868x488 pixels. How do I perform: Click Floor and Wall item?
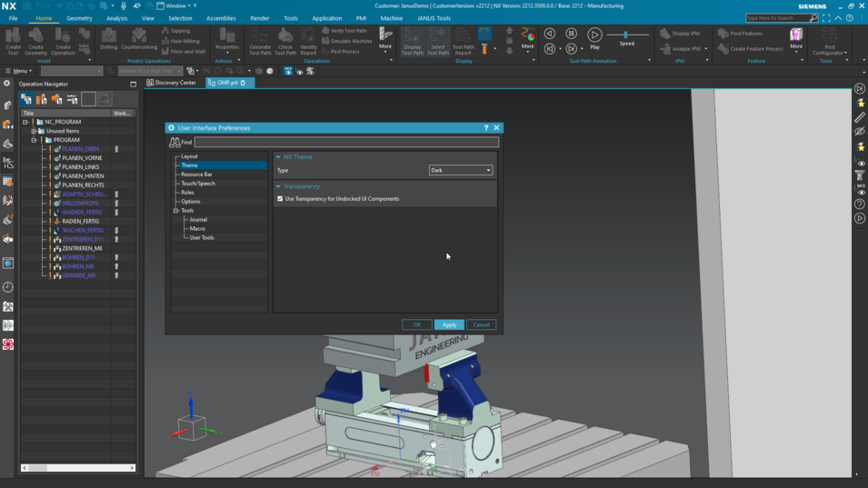click(184, 52)
